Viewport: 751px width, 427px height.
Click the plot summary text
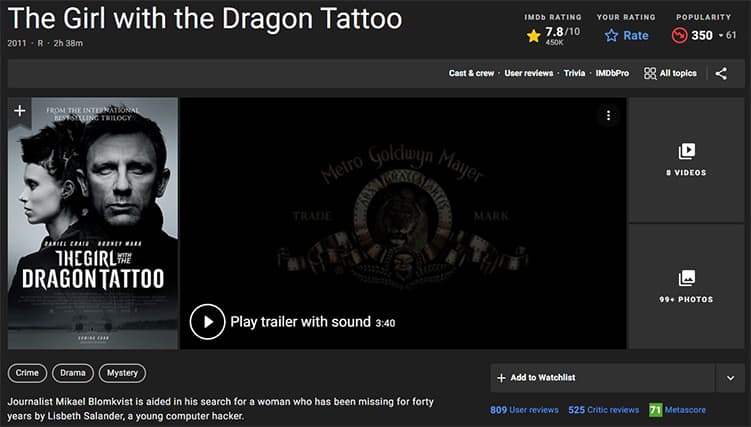[x=220, y=409]
